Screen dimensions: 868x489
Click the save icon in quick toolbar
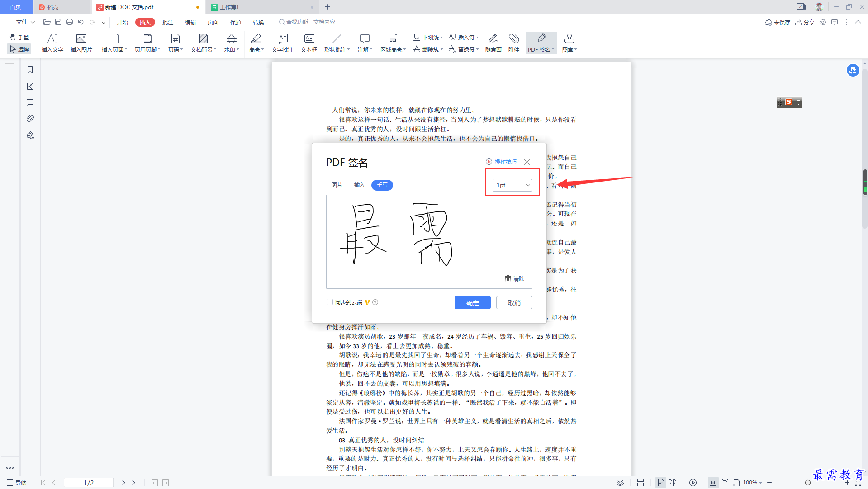point(58,22)
